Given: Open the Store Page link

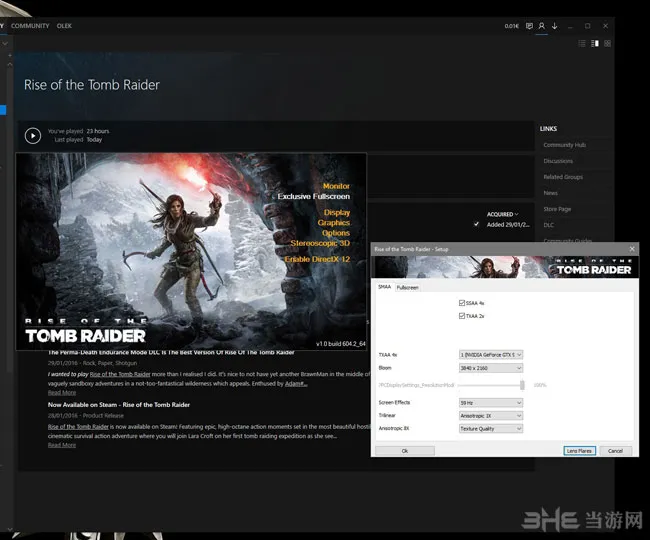Looking at the screenshot, I should 557,209.
